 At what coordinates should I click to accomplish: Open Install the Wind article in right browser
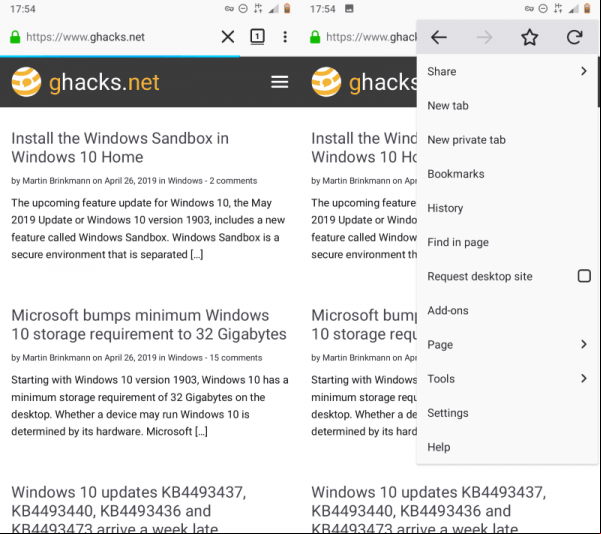[364, 148]
